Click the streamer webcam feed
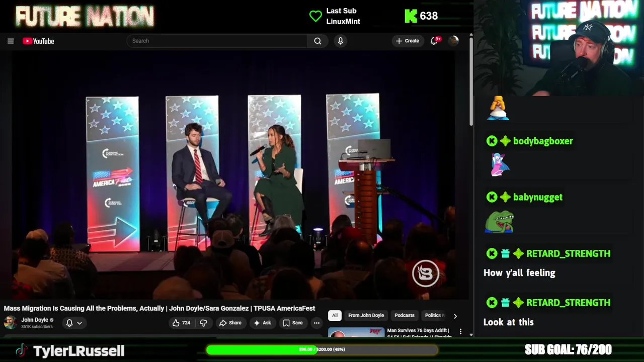 pos(559,48)
